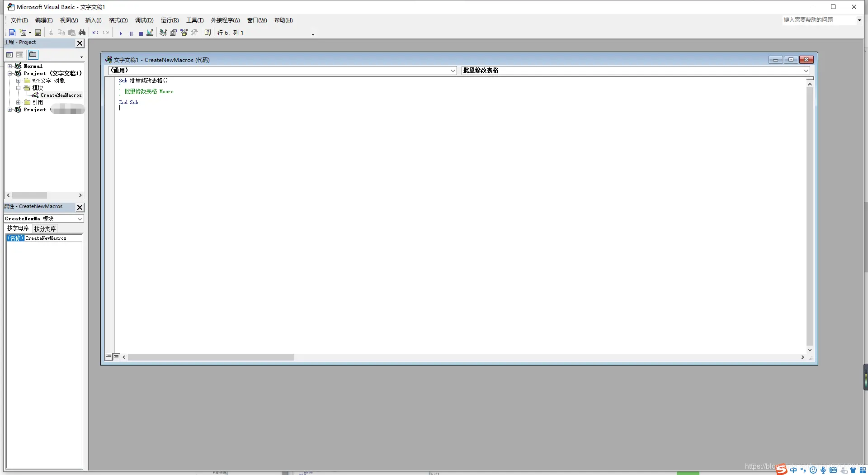868x475 pixels.
Task: Open the (通用) object dropdown
Action: point(453,71)
